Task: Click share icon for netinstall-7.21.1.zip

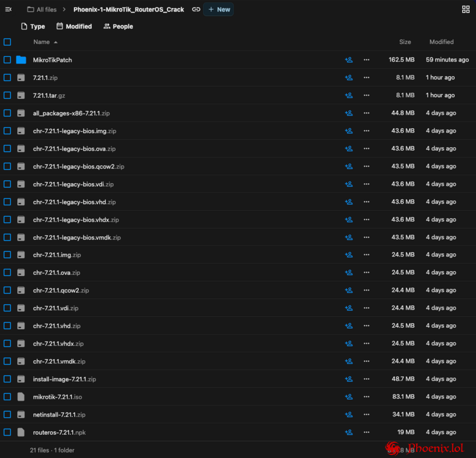Action: tap(348, 415)
